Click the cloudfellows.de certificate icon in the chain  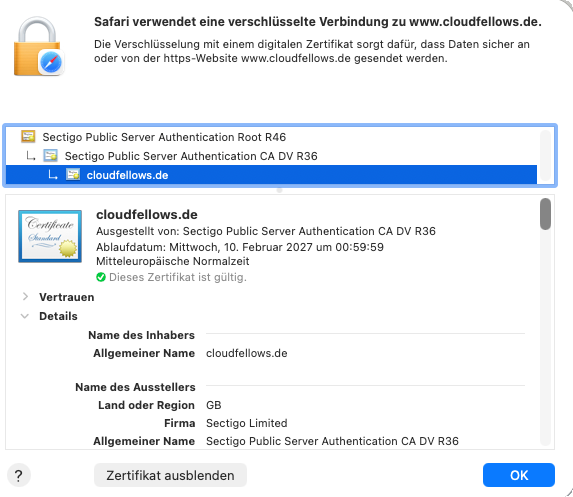73,175
